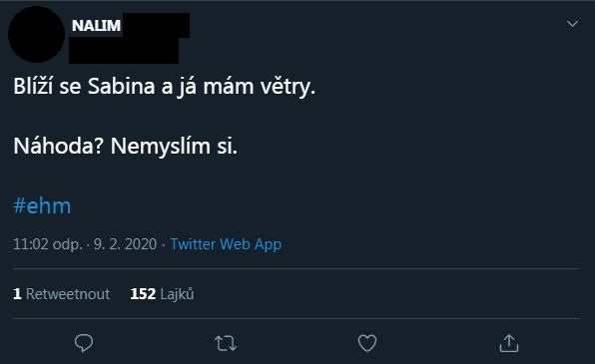The height and width of the screenshot is (364, 595).
Task: Retweet using the arrows icon
Action: point(226,343)
